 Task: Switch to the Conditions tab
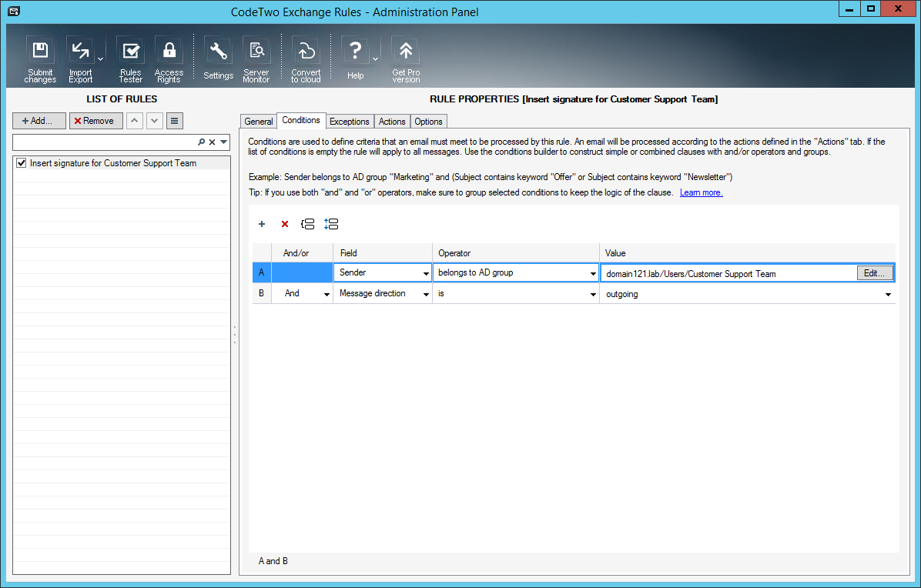click(x=301, y=120)
